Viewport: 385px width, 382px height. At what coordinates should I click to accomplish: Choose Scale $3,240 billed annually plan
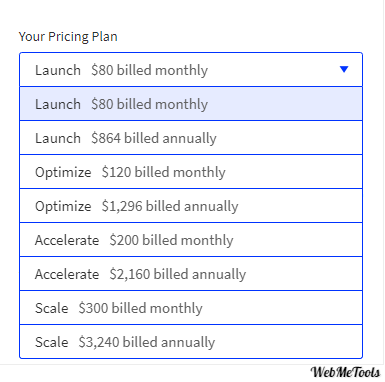coord(191,342)
